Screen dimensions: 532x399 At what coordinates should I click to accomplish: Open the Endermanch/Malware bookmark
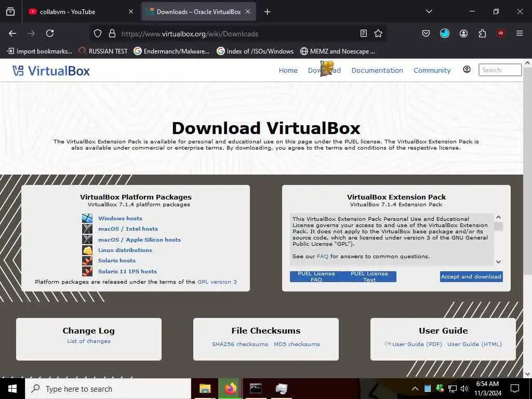point(171,51)
